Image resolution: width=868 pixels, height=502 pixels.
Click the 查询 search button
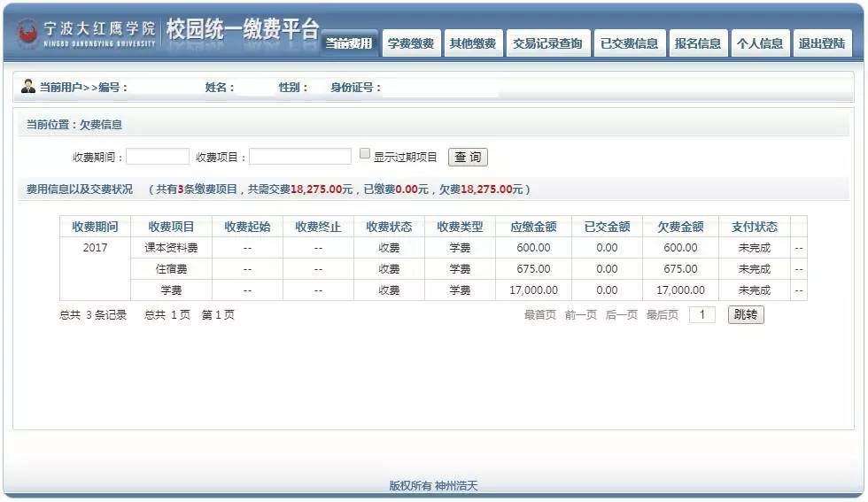468,158
